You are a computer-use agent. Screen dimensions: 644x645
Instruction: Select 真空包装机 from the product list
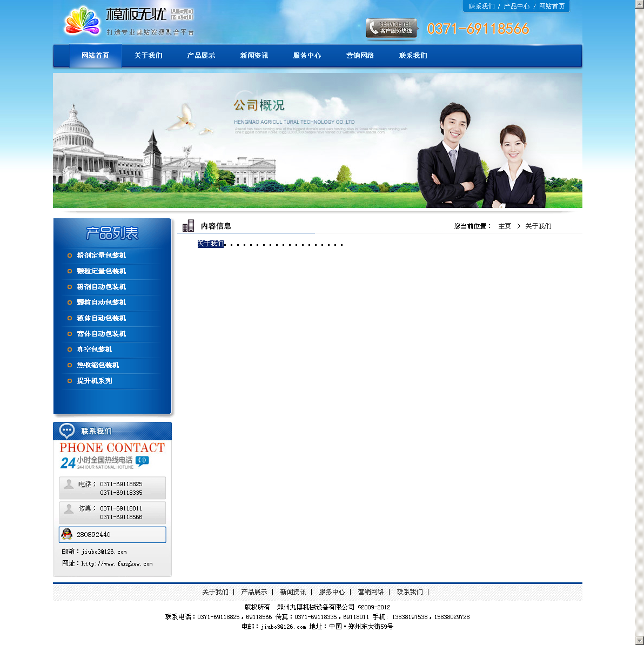point(95,350)
